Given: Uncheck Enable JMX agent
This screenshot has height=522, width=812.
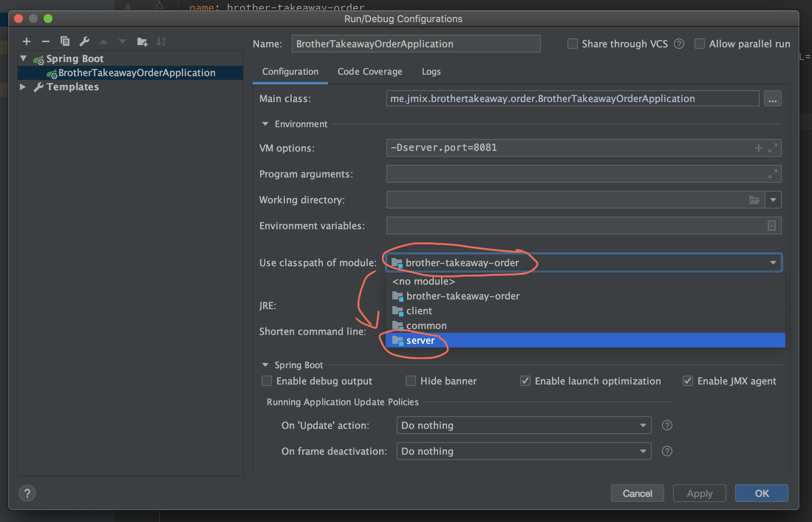Looking at the screenshot, I should pos(688,381).
